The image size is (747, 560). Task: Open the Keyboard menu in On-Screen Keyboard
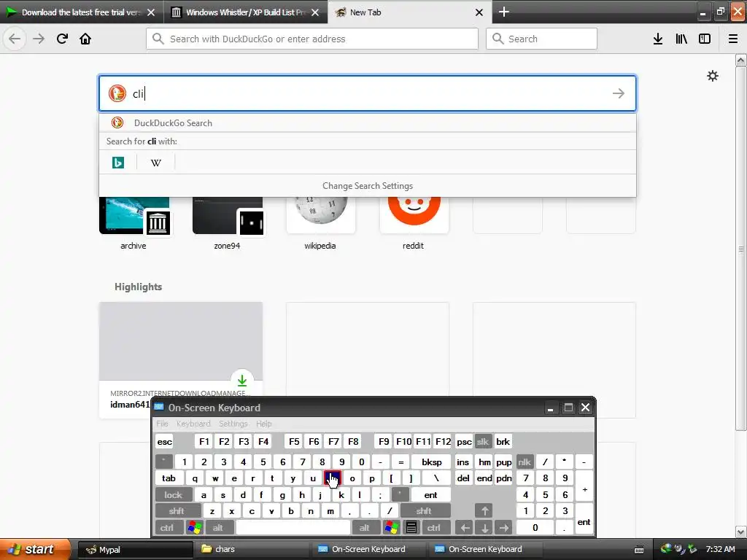click(193, 424)
